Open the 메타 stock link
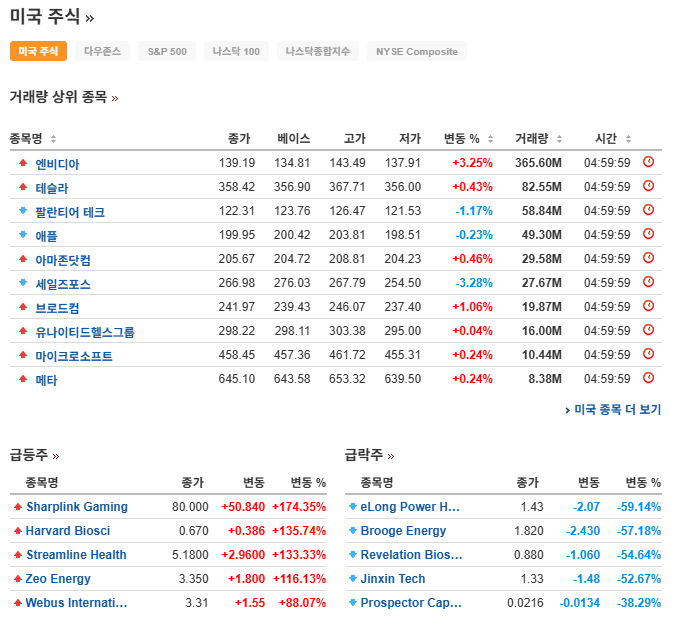 pyautogui.click(x=46, y=380)
